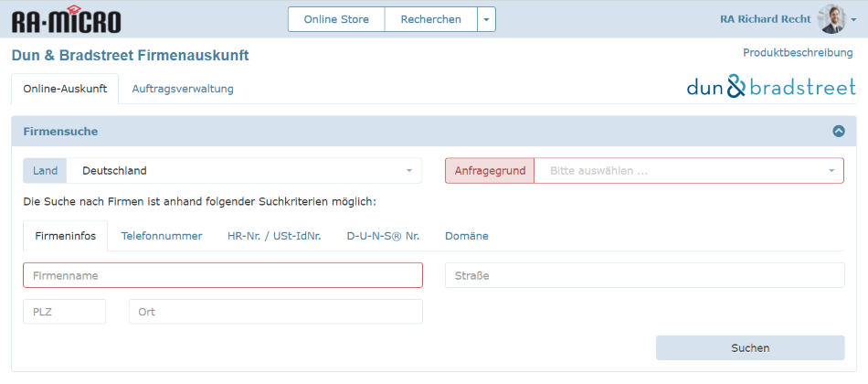Image resolution: width=868 pixels, height=384 pixels.
Task: Click the RA Richard Recht profile picture
Action: click(831, 19)
